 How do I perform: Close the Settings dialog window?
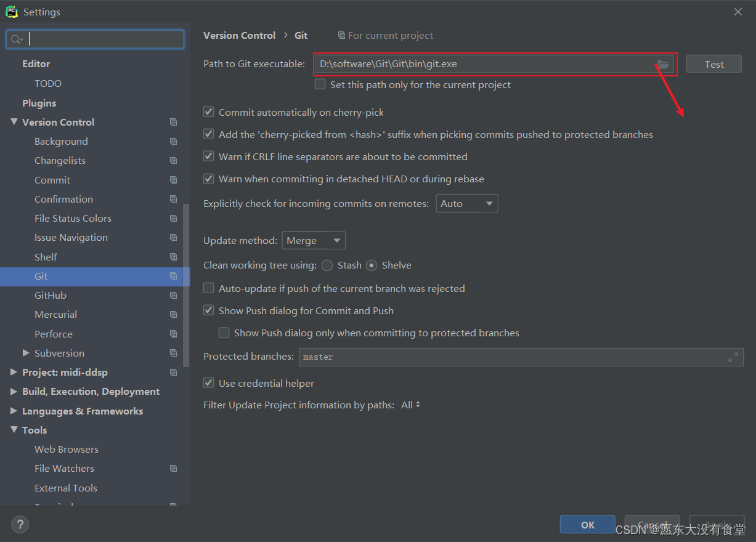click(738, 12)
